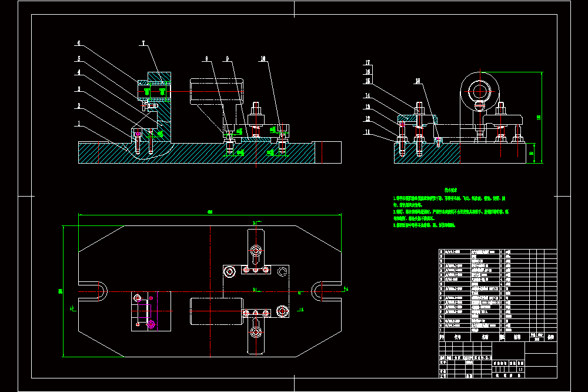Click part callout number 1
The height and width of the screenshot is (392, 588).
tap(79, 123)
